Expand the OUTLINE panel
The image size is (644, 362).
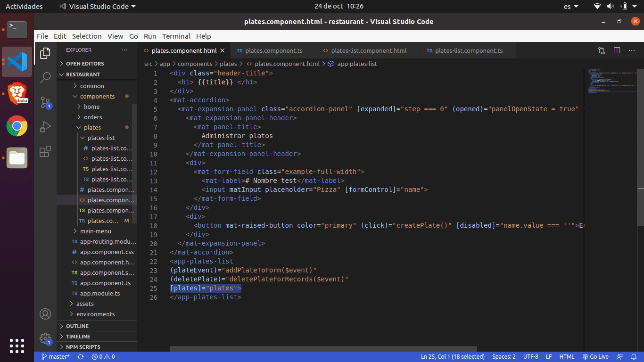pos(77,326)
